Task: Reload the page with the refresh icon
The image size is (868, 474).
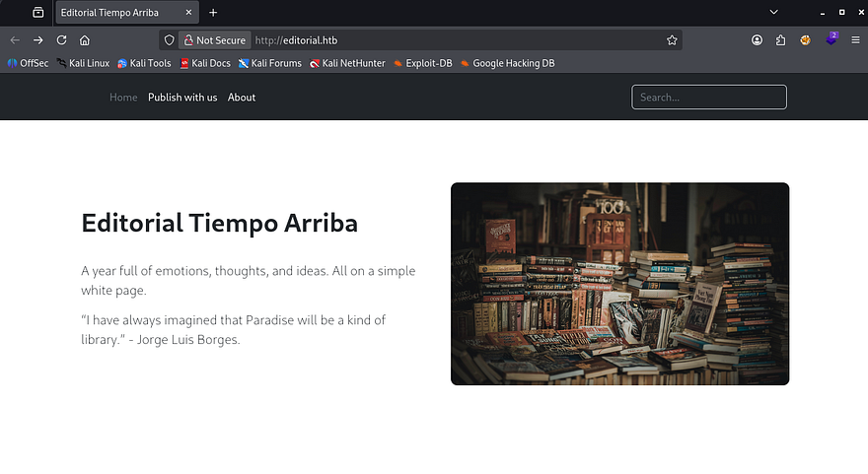Action: 61,40
